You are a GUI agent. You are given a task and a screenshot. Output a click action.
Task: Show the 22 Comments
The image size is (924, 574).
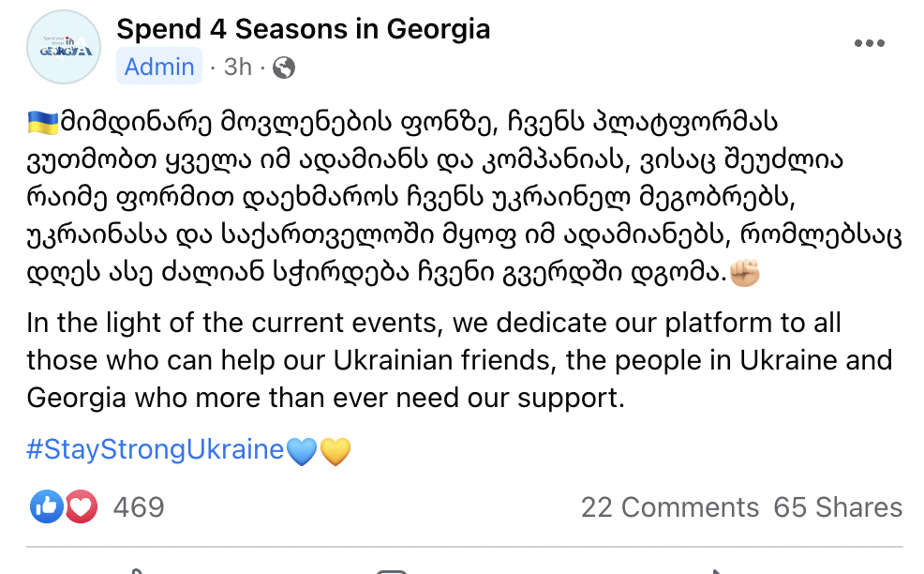(x=669, y=507)
